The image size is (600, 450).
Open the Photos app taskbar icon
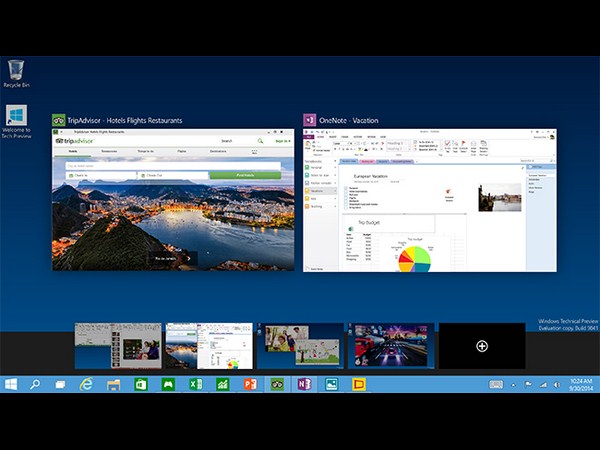pyautogui.click(x=331, y=384)
